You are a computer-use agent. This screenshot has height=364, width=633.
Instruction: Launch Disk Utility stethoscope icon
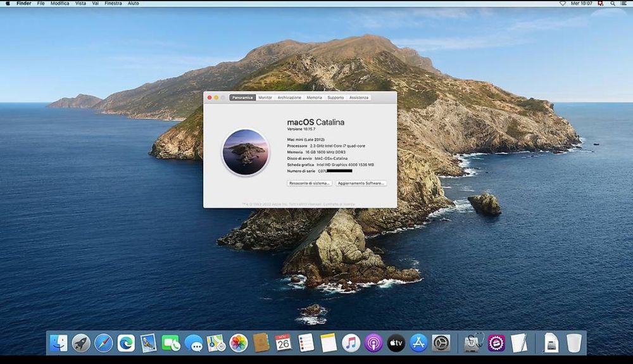point(473,343)
